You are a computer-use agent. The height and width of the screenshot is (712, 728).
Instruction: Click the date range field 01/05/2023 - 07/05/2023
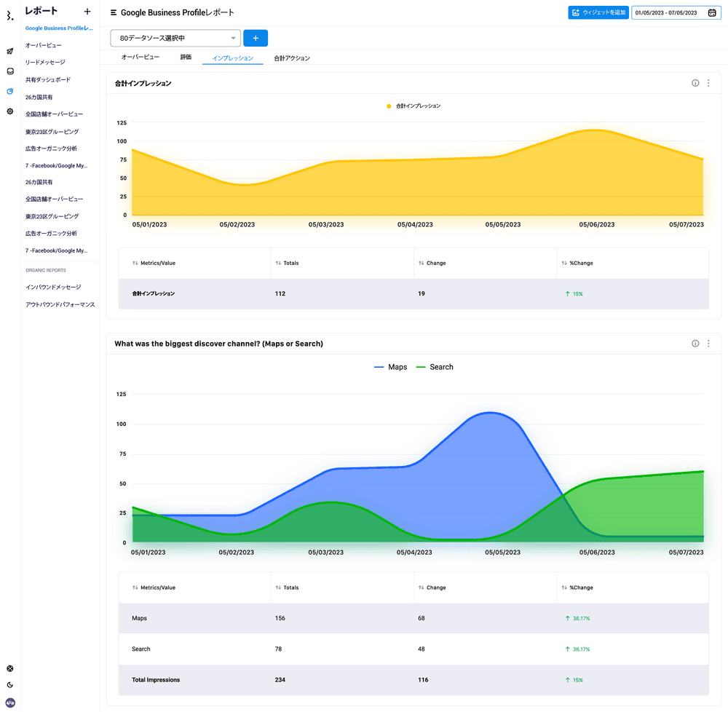tap(675, 12)
